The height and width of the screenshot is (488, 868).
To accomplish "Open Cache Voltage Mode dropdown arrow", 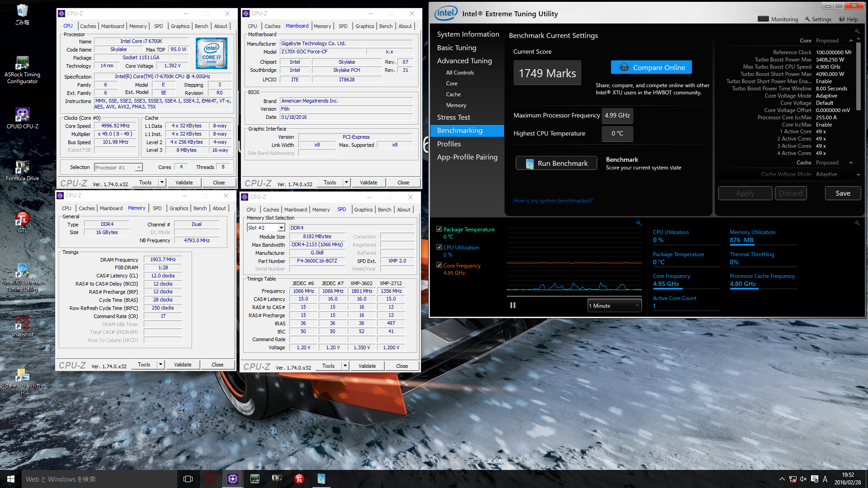I will pos(858,174).
